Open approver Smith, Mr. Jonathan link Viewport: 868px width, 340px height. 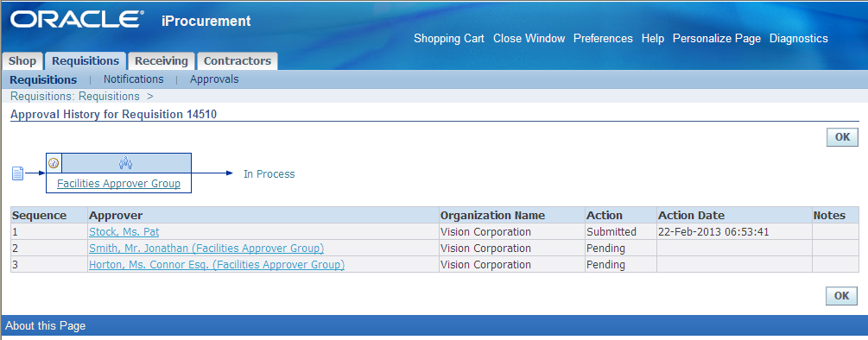click(206, 249)
